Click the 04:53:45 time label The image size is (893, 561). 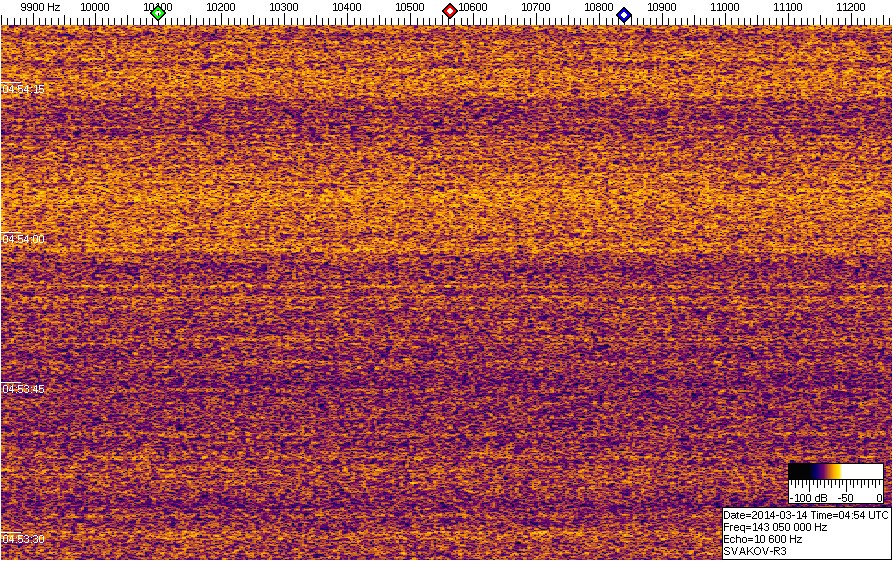[23, 389]
